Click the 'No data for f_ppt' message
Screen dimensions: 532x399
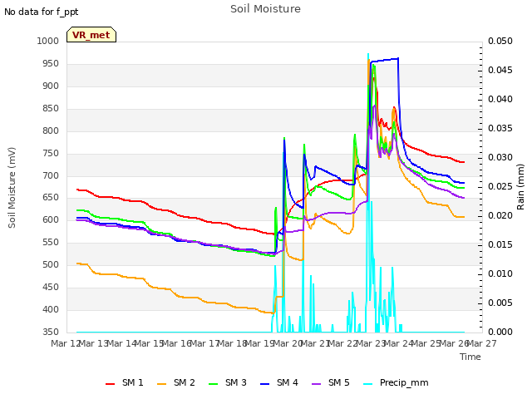42,12
